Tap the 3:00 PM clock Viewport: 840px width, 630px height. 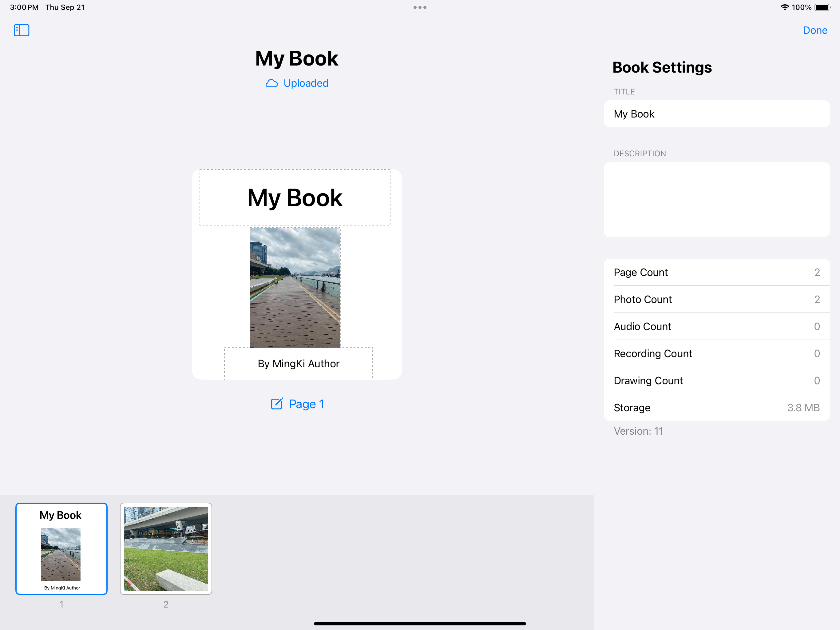click(24, 7)
